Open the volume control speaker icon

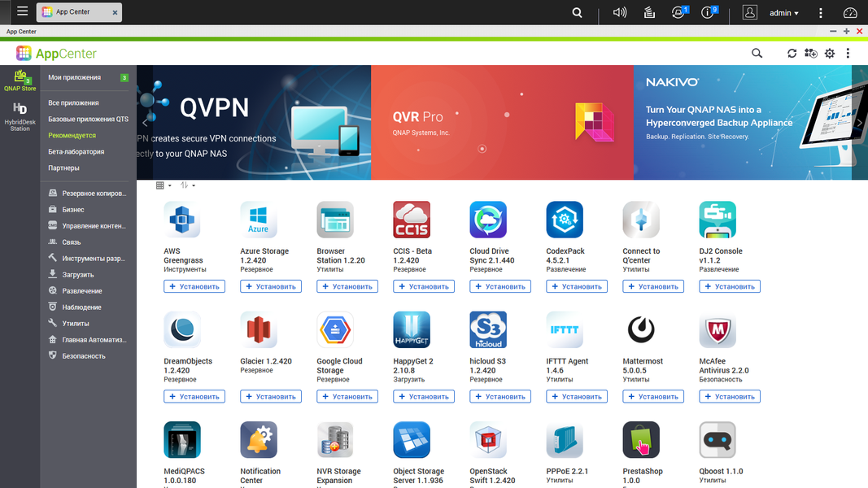coord(619,12)
